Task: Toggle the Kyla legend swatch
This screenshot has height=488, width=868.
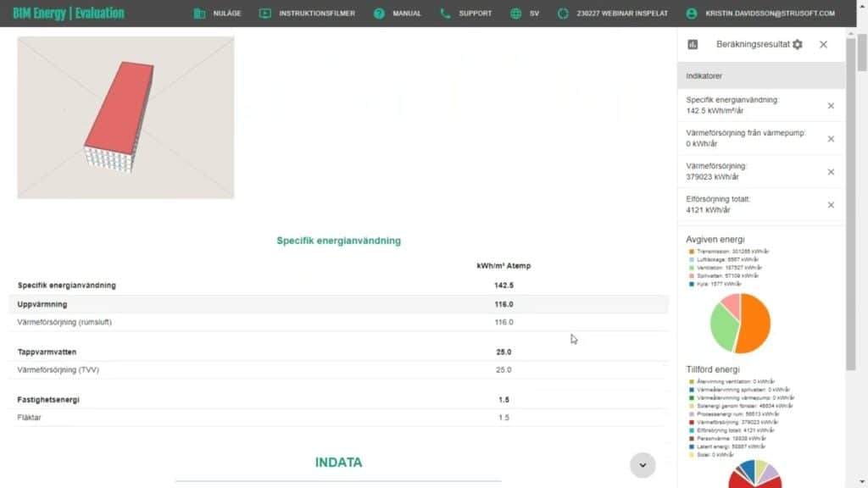Action: (692, 284)
